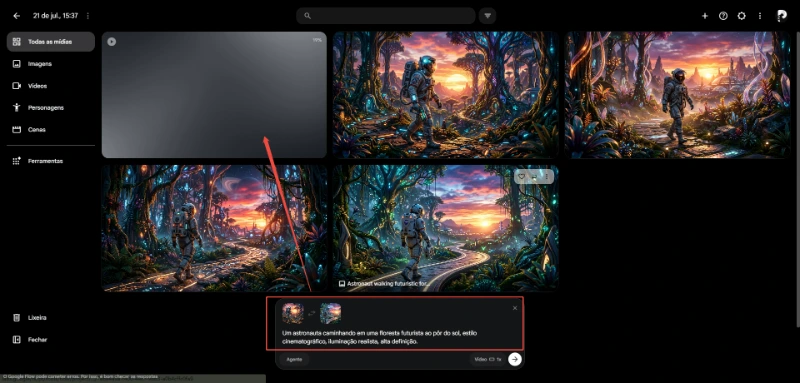The height and width of the screenshot is (383, 800).
Task: Submit prompt with the arrow button
Action: (x=515, y=360)
